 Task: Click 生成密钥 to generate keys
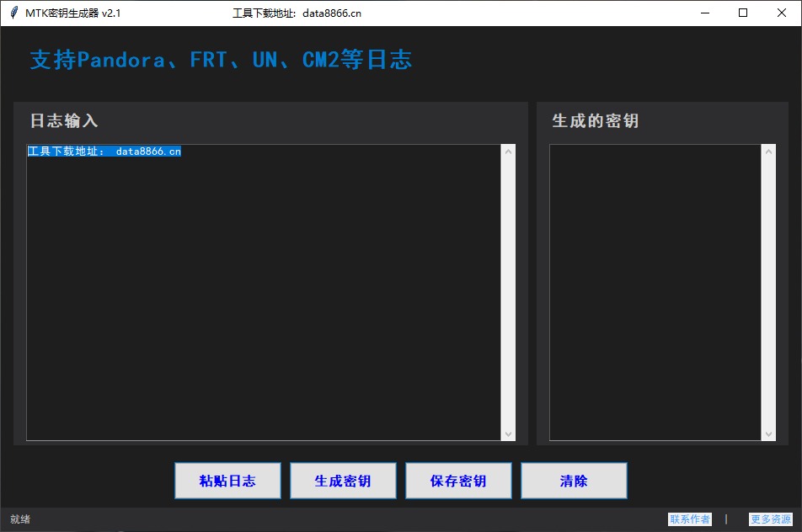pyautogui.click(x=343, y=481)
